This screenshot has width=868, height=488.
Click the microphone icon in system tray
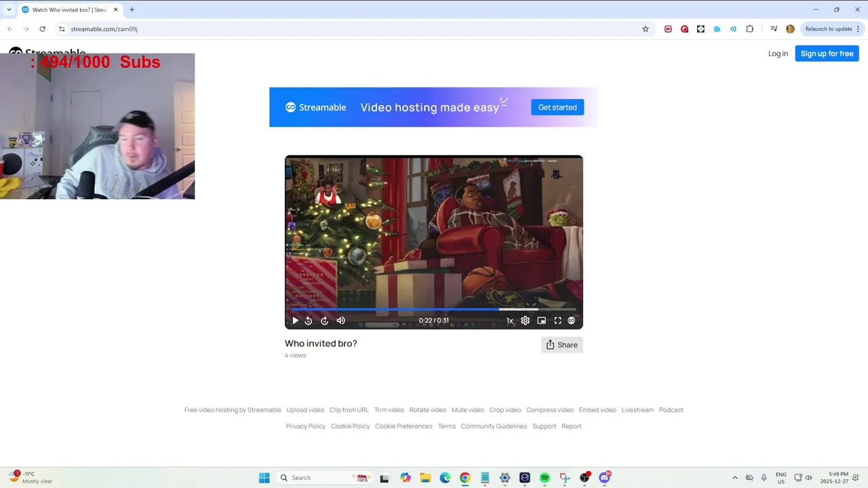coord(764,478)
